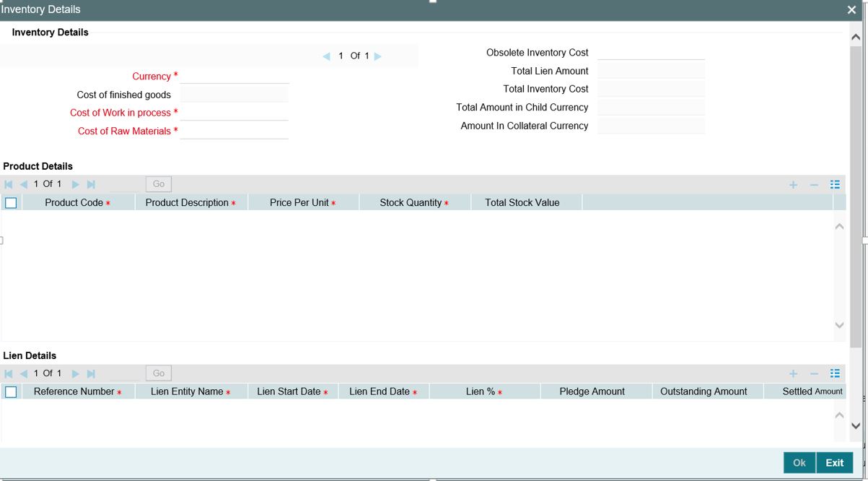Remove a row from Lien Details
The image size is (868, 481).
click(814, 374)
